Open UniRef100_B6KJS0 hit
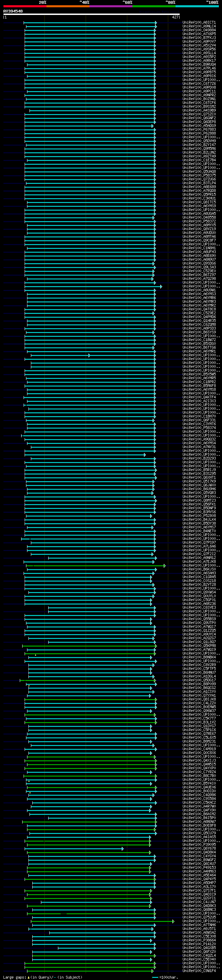 199,569
